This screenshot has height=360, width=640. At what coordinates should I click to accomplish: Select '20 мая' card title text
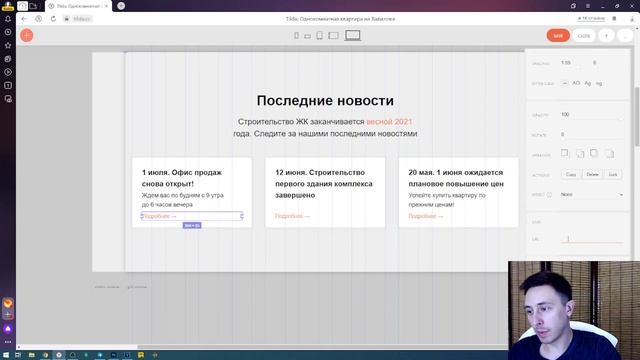coord(456,178)
